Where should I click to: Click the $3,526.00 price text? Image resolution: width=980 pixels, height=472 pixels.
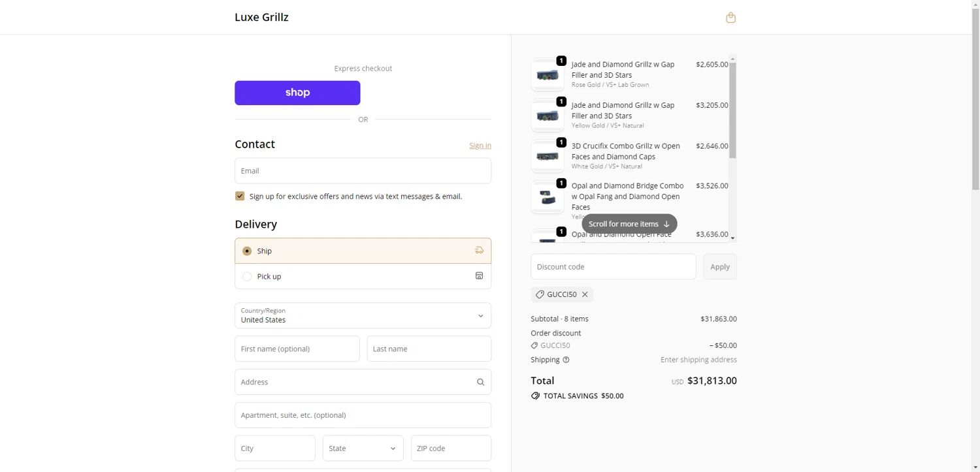[712, 186]
